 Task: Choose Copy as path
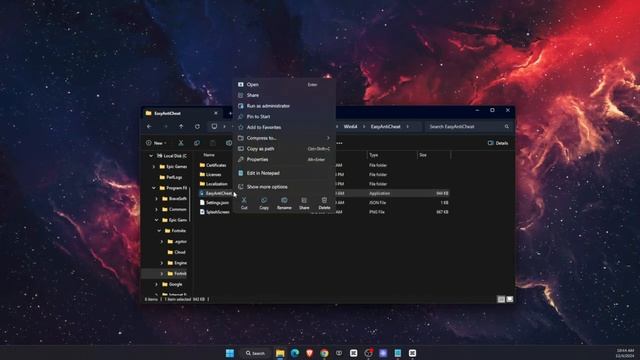pos(284,149)
